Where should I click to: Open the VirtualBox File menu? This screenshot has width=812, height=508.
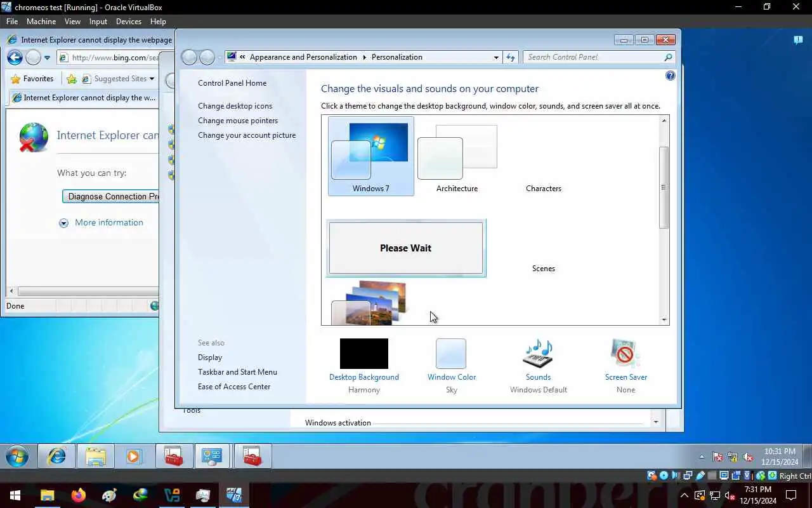click(12, 21)
